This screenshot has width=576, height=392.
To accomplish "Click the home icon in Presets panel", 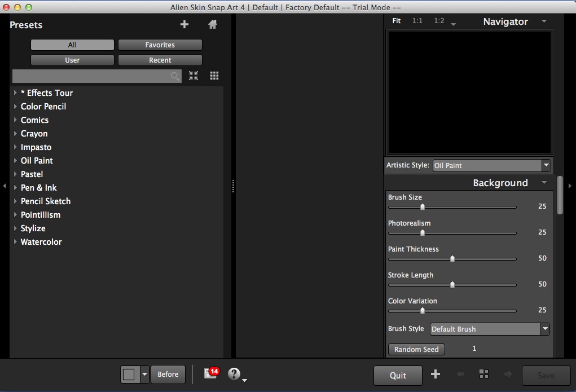I will click(212, 24).
